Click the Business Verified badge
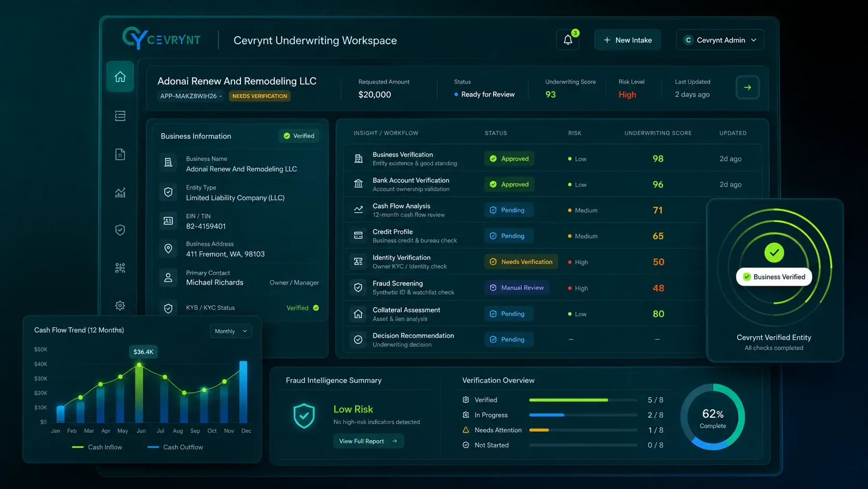This screenshot has height=489, width=868. pyautogui.click(x=774, y=277)
